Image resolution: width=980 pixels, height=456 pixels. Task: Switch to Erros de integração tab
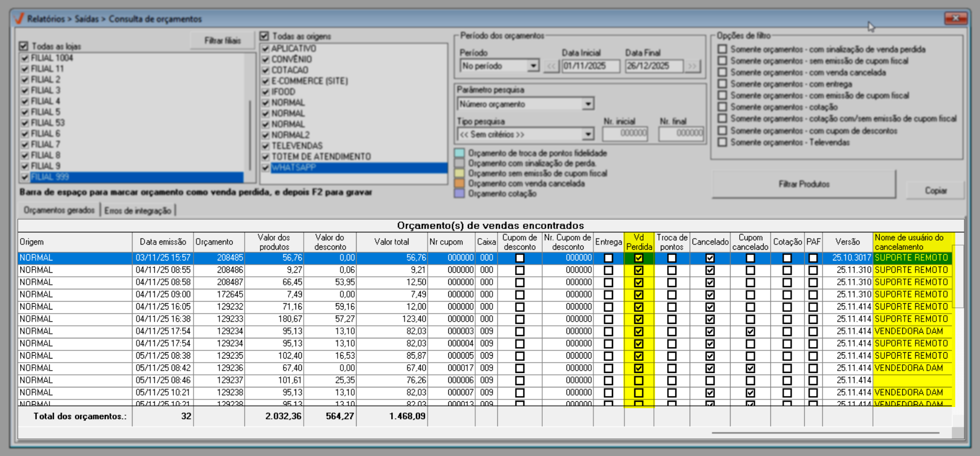tap(138, 210)
